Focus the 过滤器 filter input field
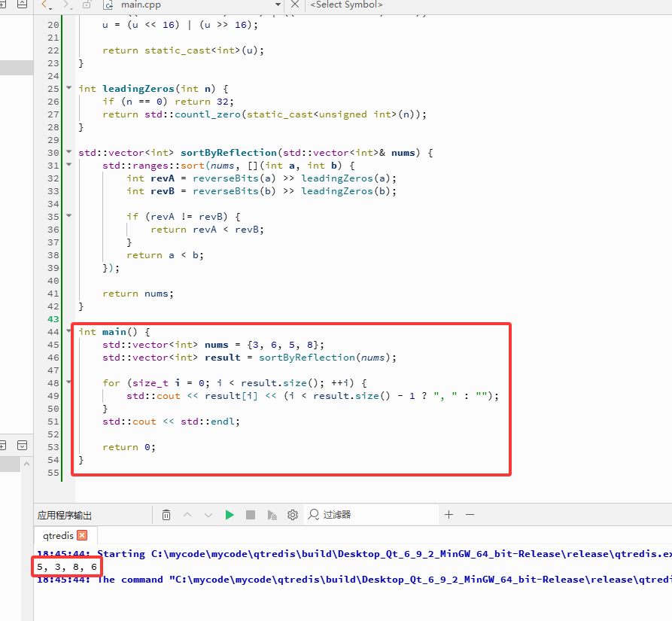This screenshot has width=672, height=621. point(372,514)
